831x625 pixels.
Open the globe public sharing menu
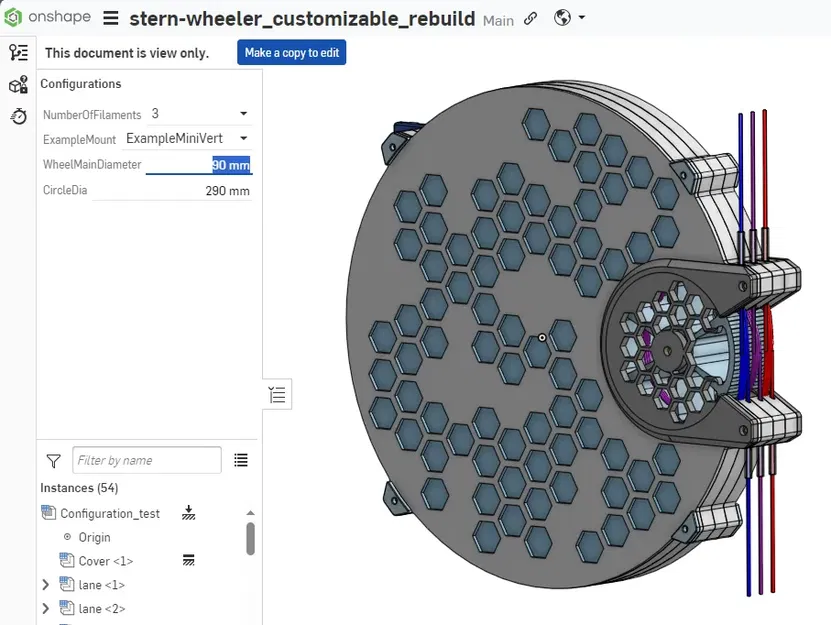(569, 18)
